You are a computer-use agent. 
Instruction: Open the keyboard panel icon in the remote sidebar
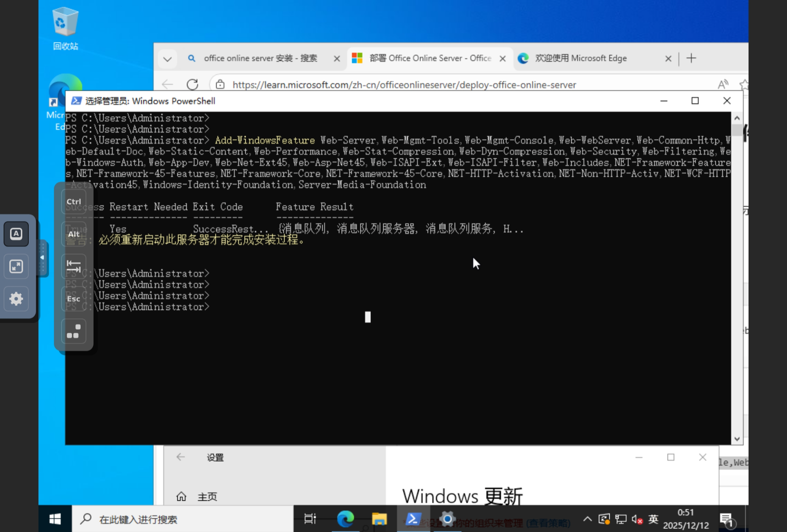[16, 234]
